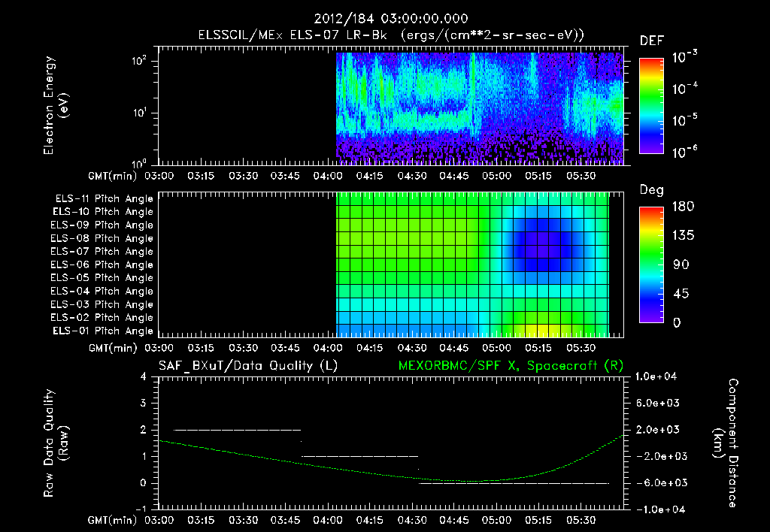Click the data quality line at level 0
Screen dimensions: 770x532
pyautogui.click(x=514, y=483)
